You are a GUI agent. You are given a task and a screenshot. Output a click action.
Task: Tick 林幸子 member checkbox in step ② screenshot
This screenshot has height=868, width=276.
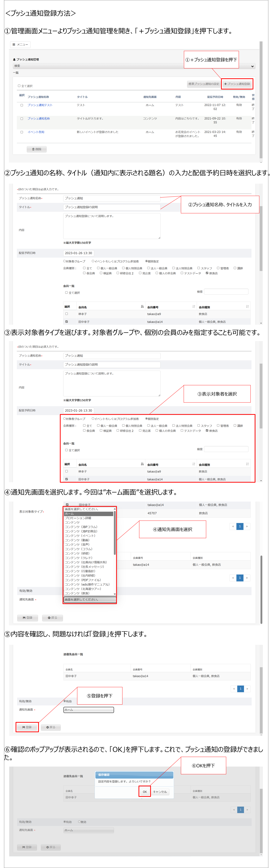pos(66,314)
